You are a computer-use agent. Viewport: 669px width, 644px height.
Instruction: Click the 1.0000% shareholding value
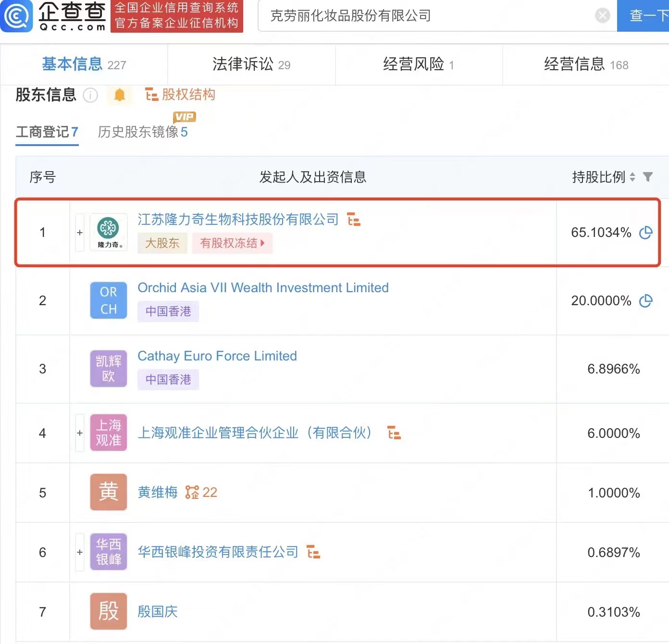click(614, 493)
